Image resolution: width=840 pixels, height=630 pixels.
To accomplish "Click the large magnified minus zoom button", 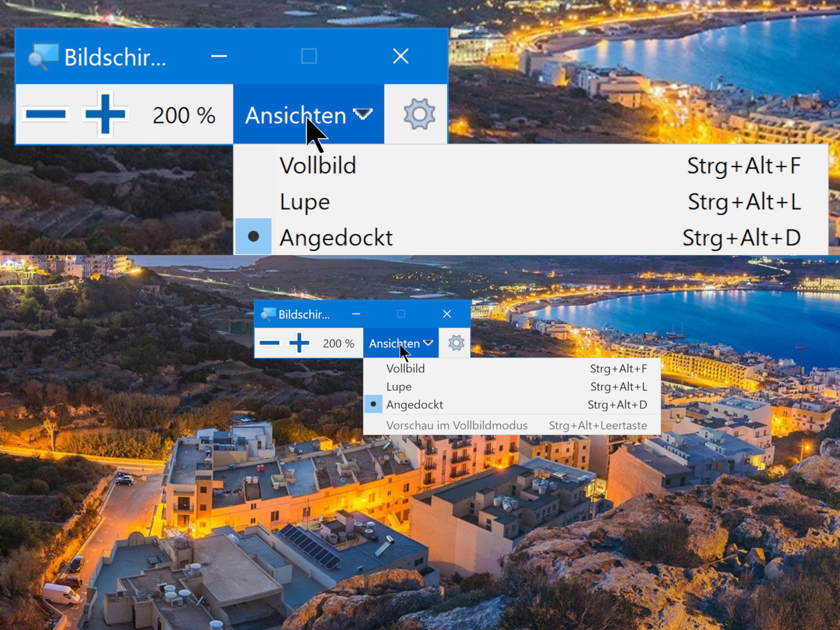I will click(46, 114).
